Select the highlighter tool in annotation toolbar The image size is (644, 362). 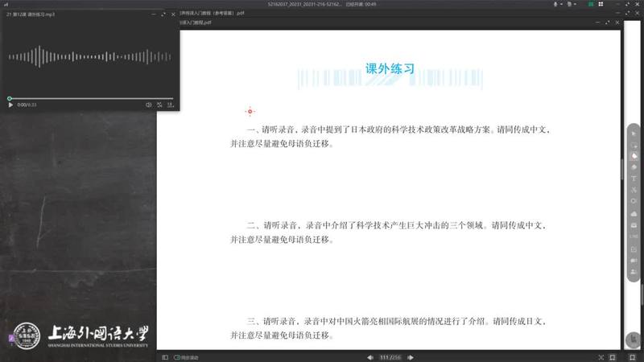pyautogui.click(x=634, y=156)
